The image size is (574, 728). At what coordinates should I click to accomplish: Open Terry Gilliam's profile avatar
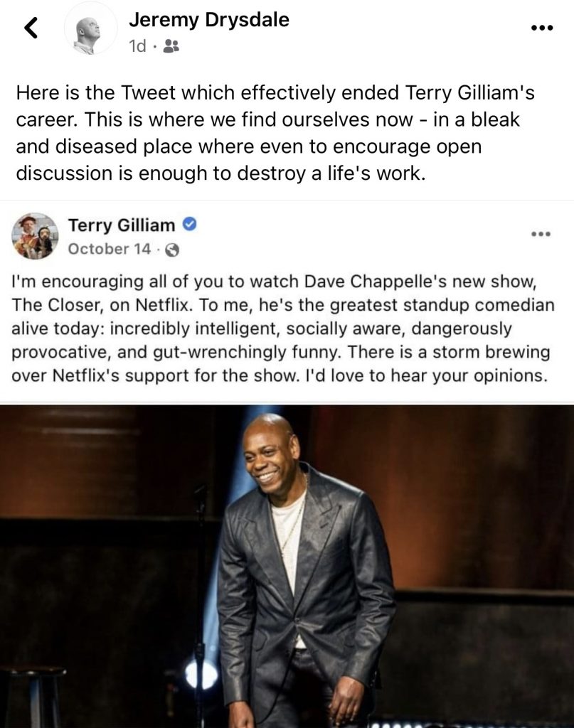coord(36,236)
